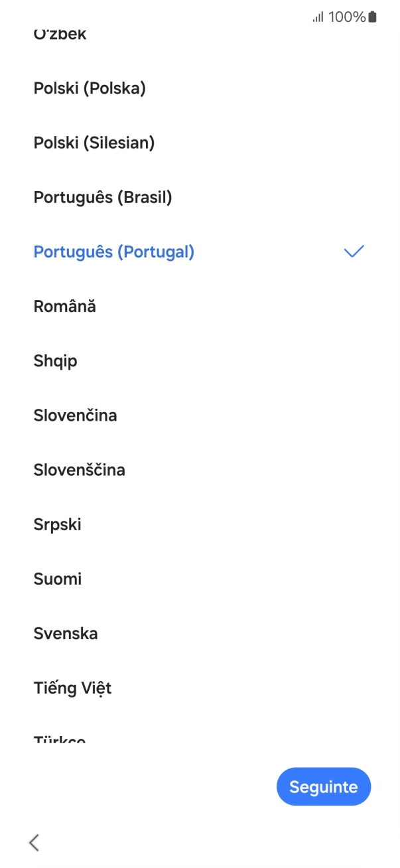Image resolution: width=400 pixels, height=868 pixels.
Task: Select the O'zbek option at top
Action: click(60, 33)
